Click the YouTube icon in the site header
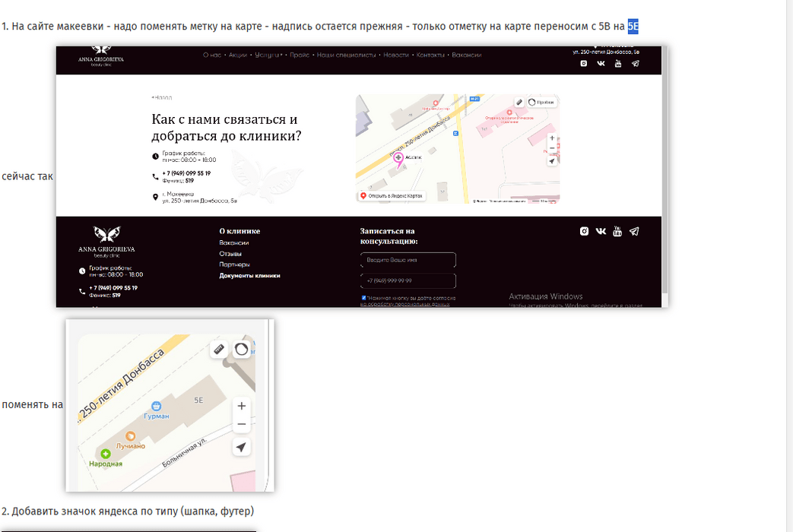The height and width of the screenshot is (532, 793). pos(618,64)
